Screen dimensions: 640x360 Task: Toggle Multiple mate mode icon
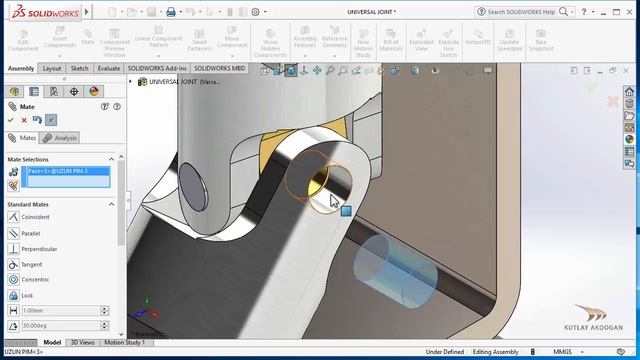[x=13, y=186]
